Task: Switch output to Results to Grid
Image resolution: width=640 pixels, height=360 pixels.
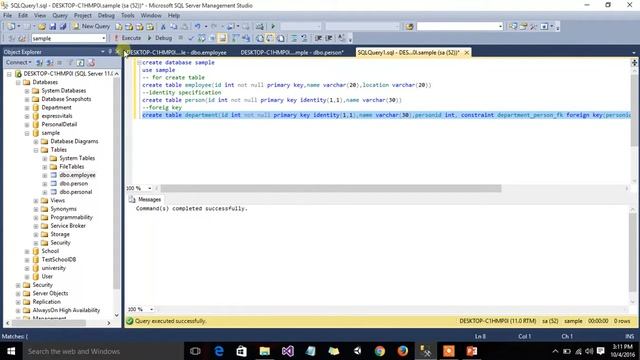Action: (270, 38)
